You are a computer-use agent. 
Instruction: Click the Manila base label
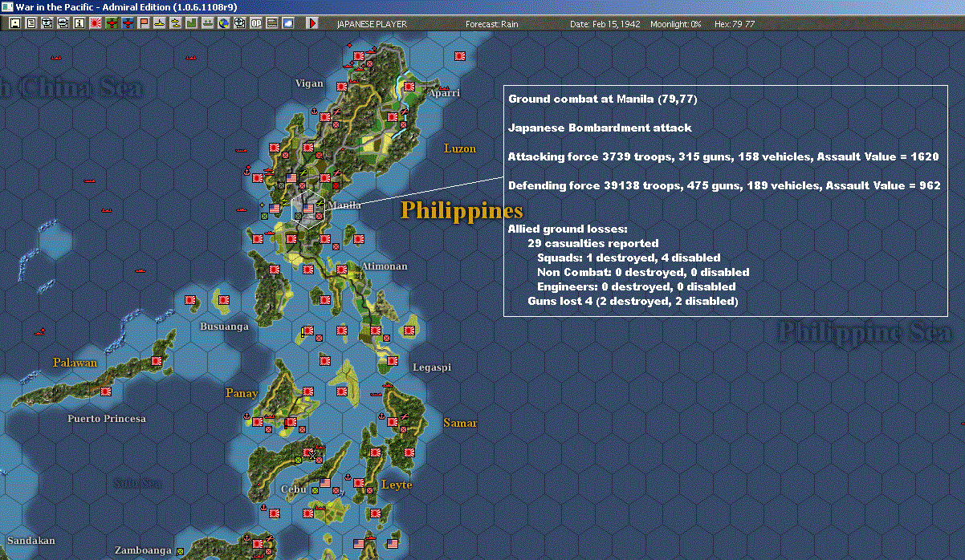[345, 205]
